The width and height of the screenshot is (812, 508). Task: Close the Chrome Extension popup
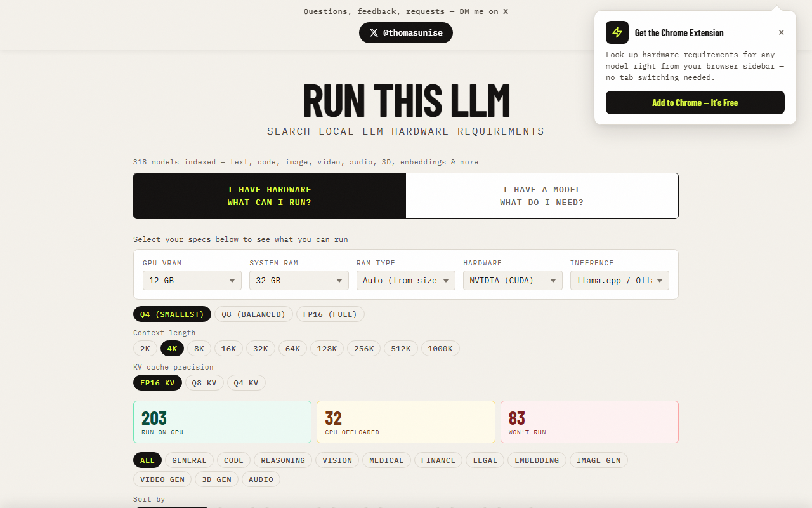[781, 32]
